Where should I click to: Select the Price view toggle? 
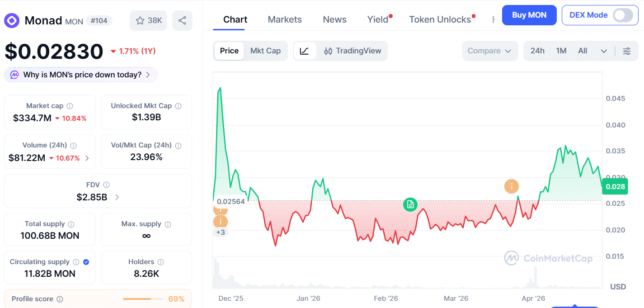[229, 51]
